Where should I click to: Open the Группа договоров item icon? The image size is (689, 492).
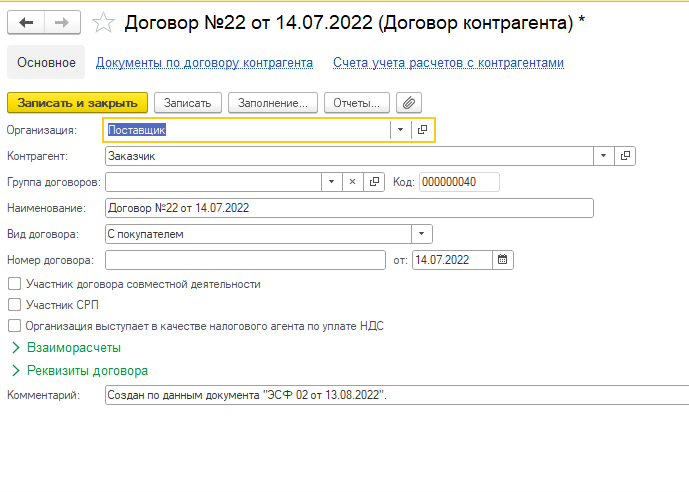click(x=374, y=182)
